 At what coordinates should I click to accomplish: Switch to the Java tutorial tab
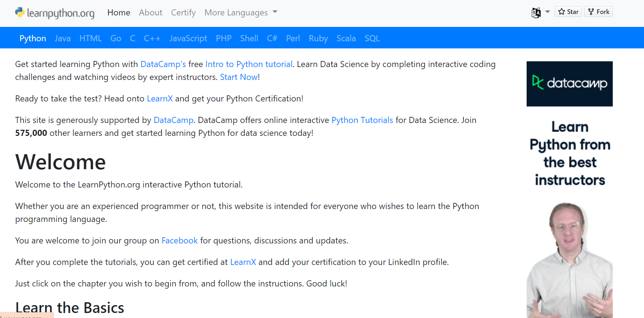click(x=62, y=38)
